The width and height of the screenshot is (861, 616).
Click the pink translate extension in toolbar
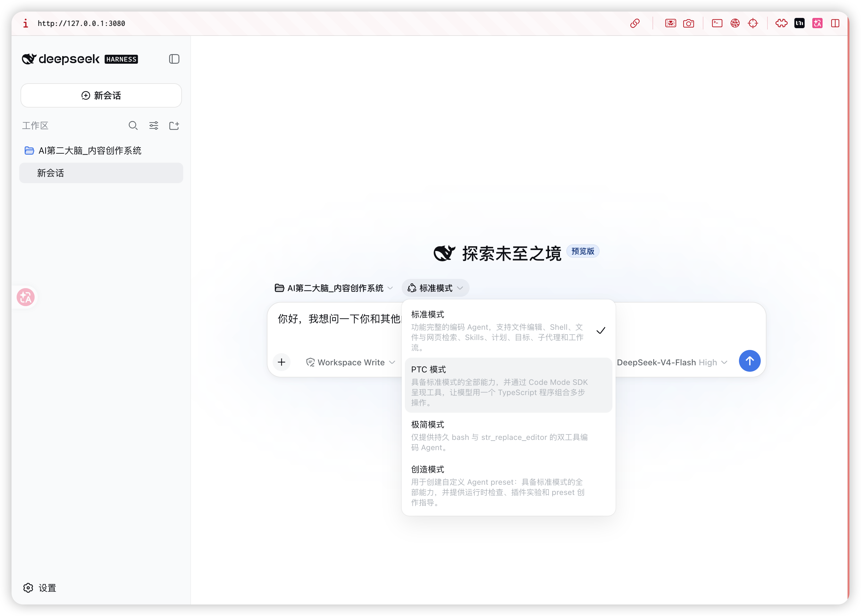(817, 23)
